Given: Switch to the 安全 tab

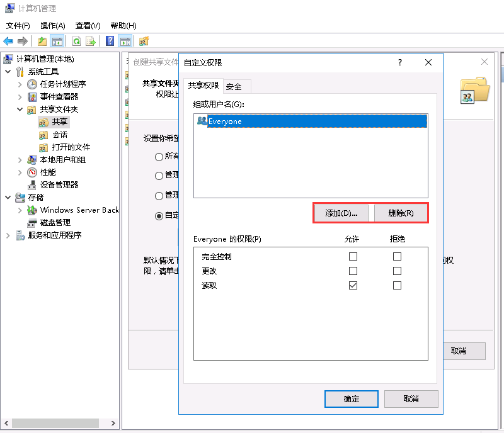Looking at the screenshot, I should 234,86.
